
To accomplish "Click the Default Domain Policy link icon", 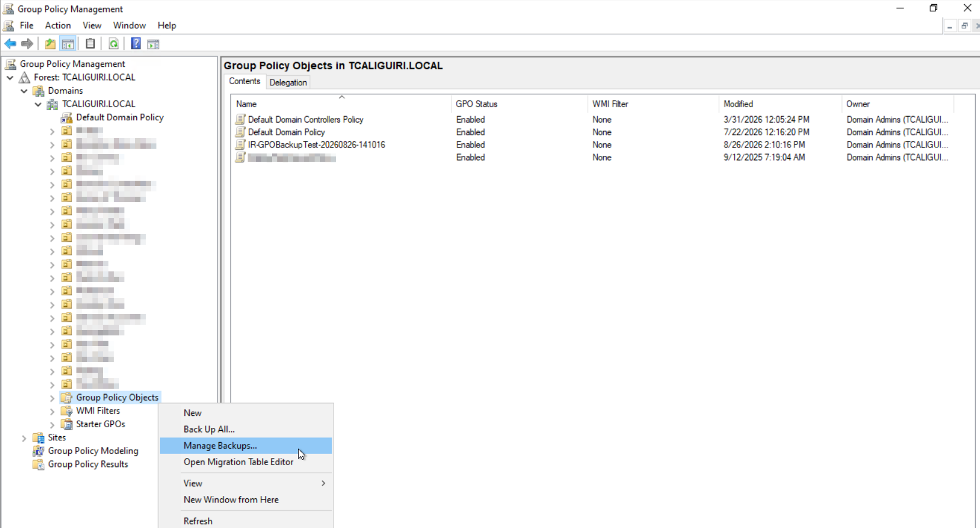I will pos(67,117).
